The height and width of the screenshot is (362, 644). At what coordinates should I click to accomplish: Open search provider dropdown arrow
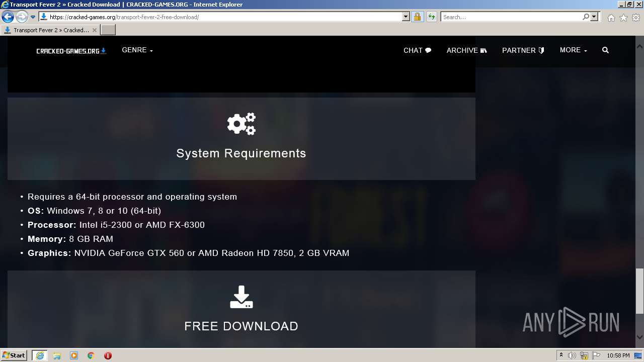click(594, 17)
